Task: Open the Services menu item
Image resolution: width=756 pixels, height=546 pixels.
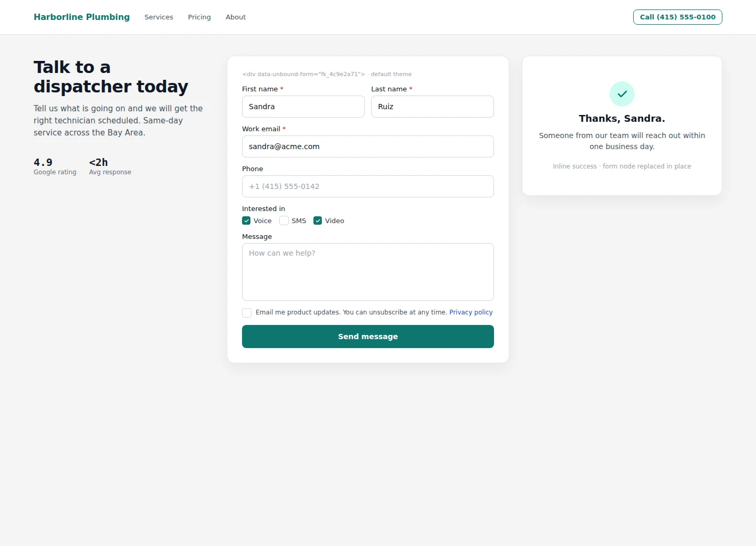Action: click(159, 17)
